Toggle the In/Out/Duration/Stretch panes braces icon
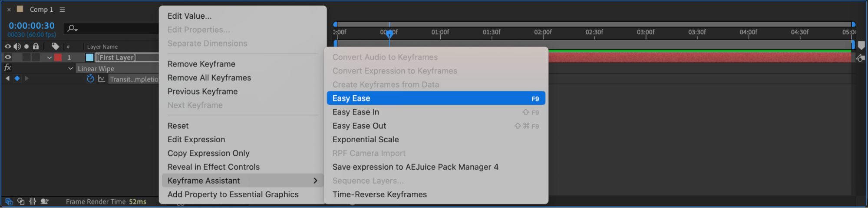The image size is (868, 208). [x=33, y=201]
